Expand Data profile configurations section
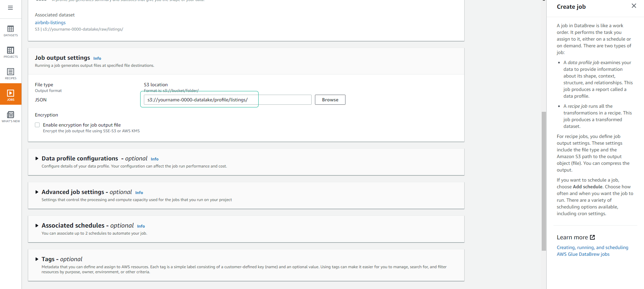Viewport: 644px width, 289px height. click(37, 158)
